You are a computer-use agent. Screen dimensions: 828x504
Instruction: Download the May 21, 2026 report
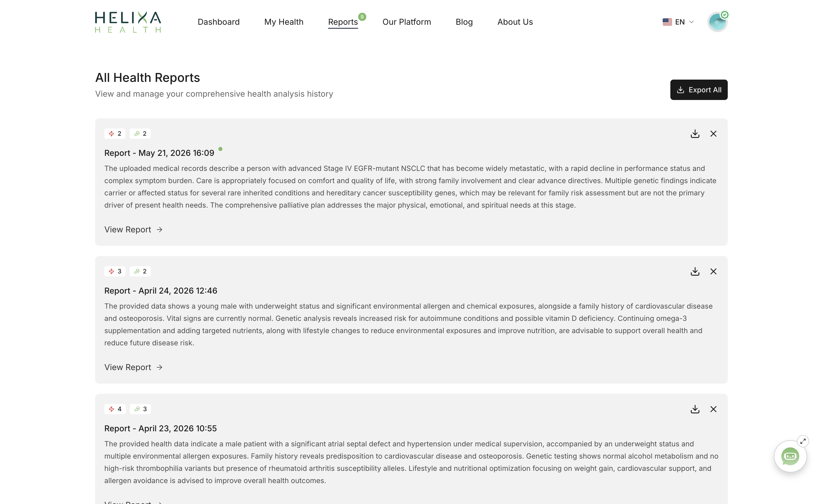click(695, 134)
